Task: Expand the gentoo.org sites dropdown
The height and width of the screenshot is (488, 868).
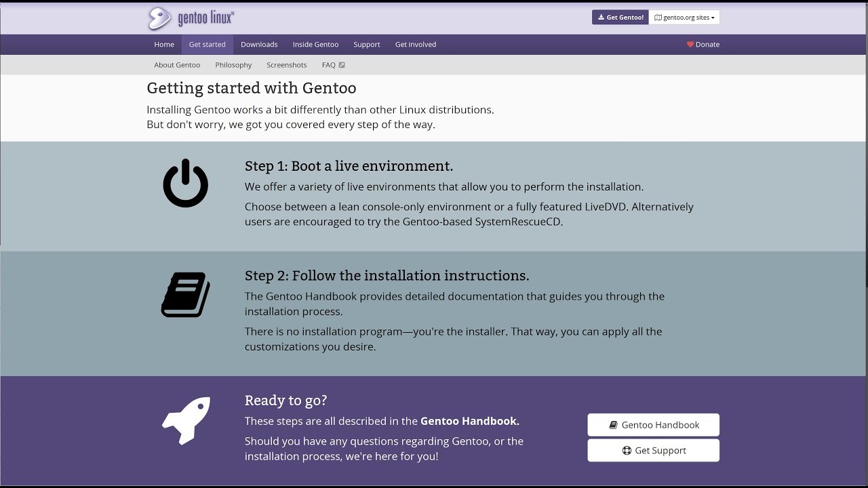Action: tap(684, 18)
